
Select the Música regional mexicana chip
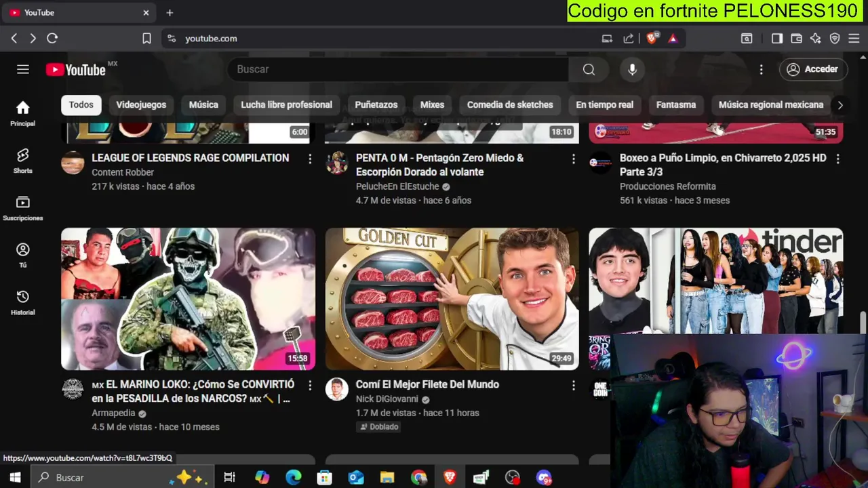[x=771, y=104]
